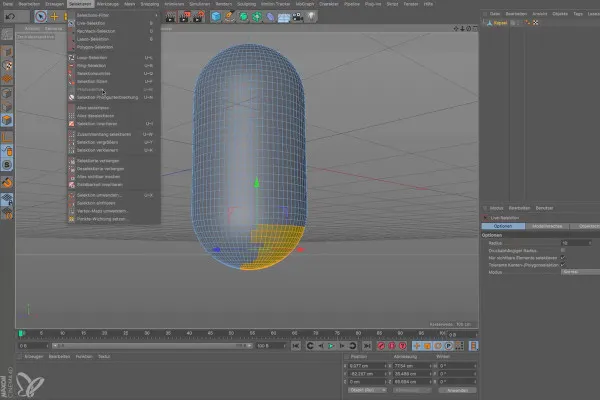Choose 'Loop-Selektion' from the menu
Screen dimensions: 600x400
point(93,58)
